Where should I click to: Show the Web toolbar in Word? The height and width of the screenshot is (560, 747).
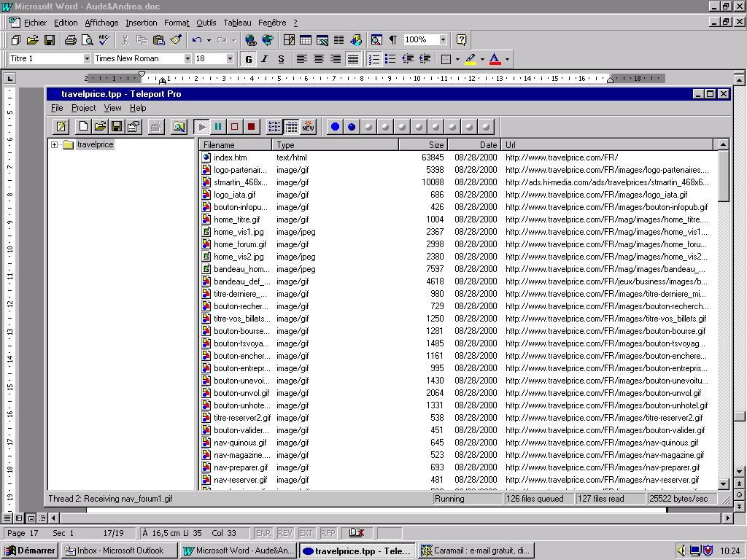pos(268,40)
